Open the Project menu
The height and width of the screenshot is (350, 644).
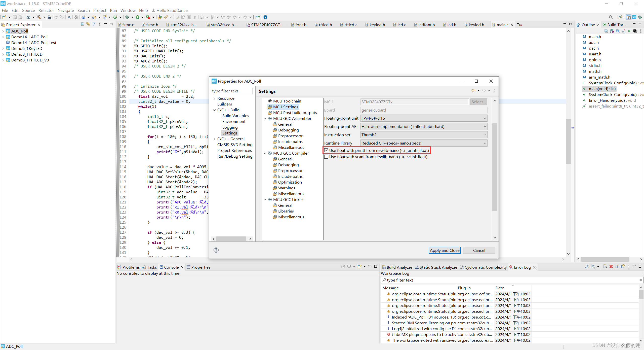[100, 10]
